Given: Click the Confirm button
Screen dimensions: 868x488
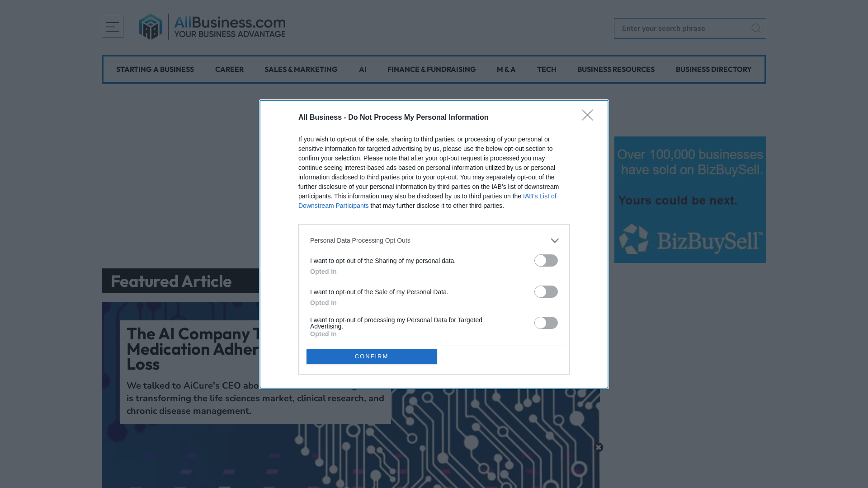Looking at the screenshot, I should (x=372, y=357).
